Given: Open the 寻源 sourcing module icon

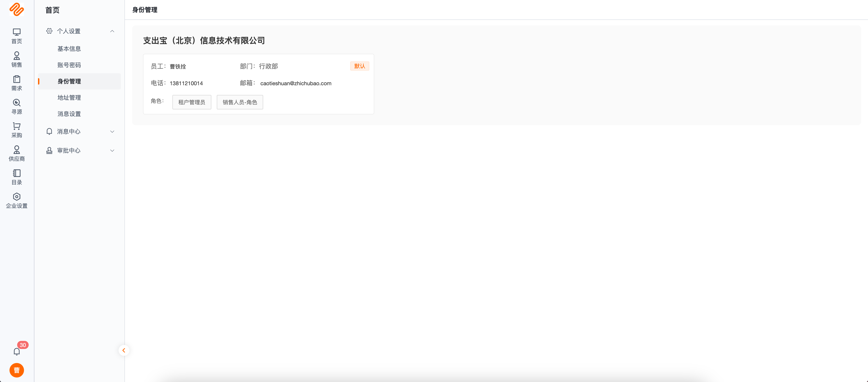Looking at the screenshot, I should pyautogui.click(x=17, y=107).
